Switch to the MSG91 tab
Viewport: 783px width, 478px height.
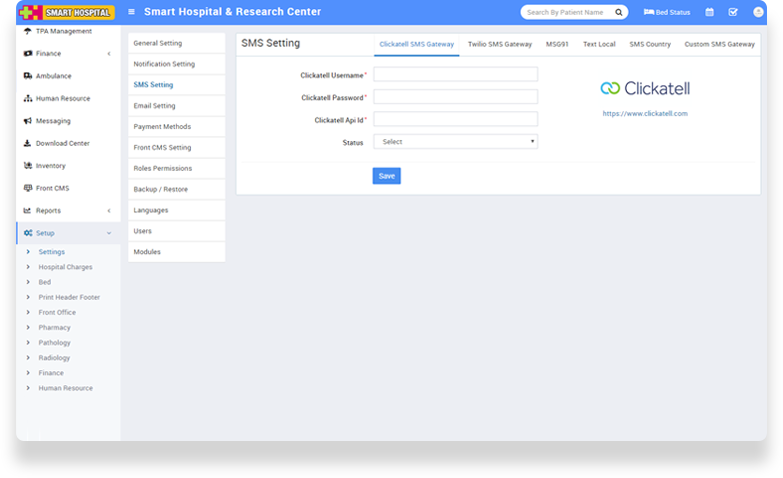(557, 45)
